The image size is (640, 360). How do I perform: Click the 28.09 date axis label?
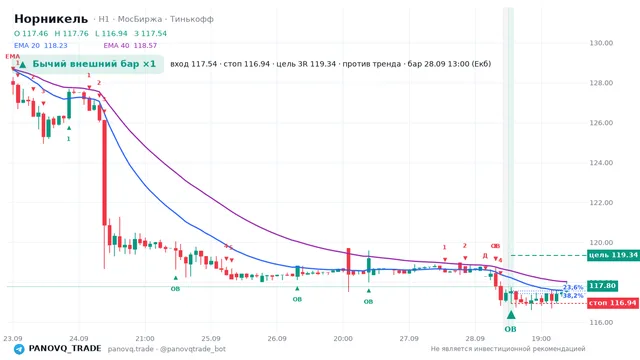pyautogui.click(x=475, y=338)
